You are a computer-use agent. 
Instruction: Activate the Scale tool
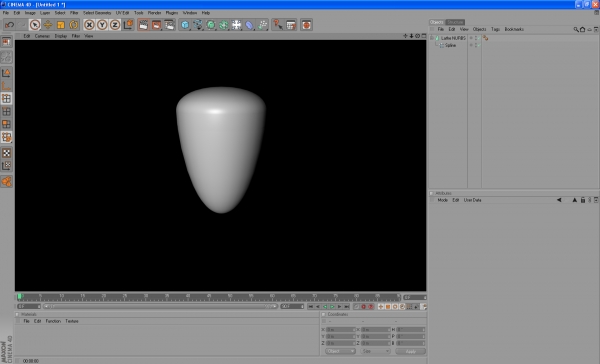pos(60,25)
